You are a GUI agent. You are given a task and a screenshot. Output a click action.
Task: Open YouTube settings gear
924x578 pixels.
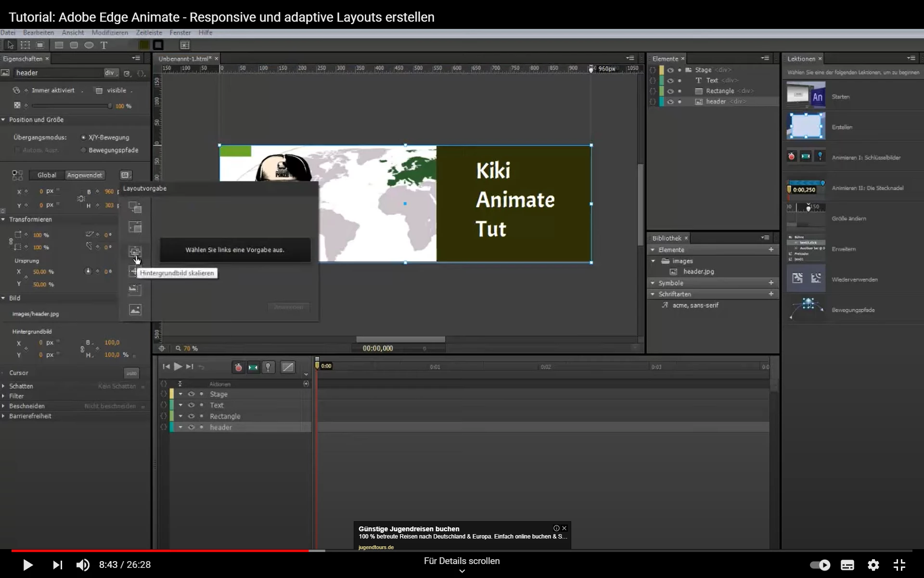[873, 565]
